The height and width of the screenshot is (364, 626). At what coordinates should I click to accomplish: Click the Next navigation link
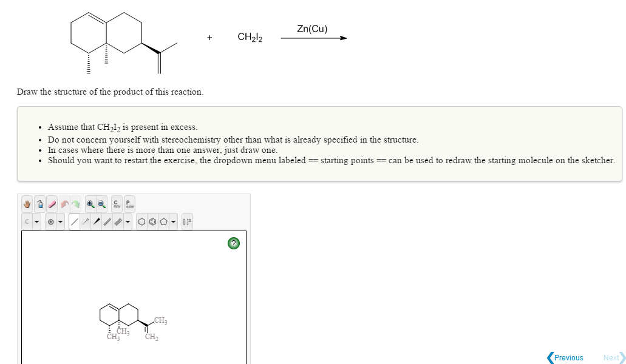pyautogui.click(x=611, y=357)
